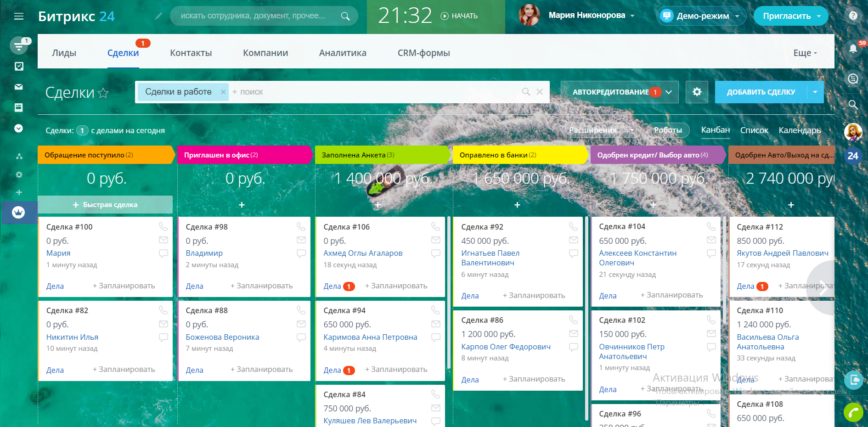Open the Пригласить dropdown arrow
Screen dimensions: 868x427
coord(819,16)
